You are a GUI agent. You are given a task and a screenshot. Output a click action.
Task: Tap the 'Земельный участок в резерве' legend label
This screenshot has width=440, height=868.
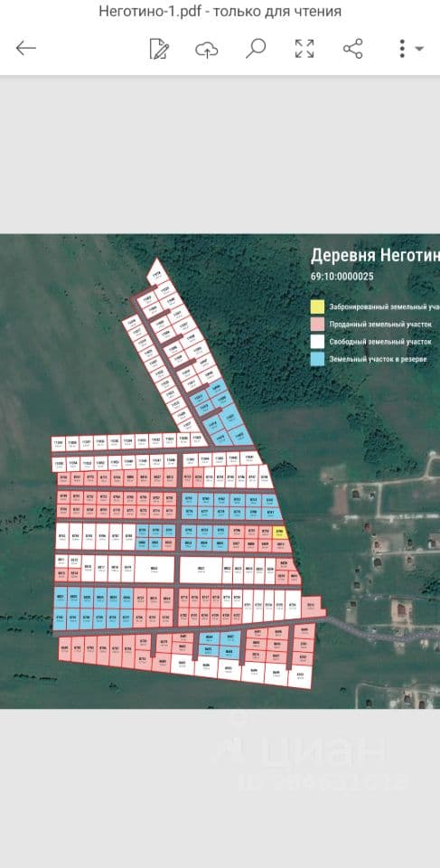pos(378,359)
